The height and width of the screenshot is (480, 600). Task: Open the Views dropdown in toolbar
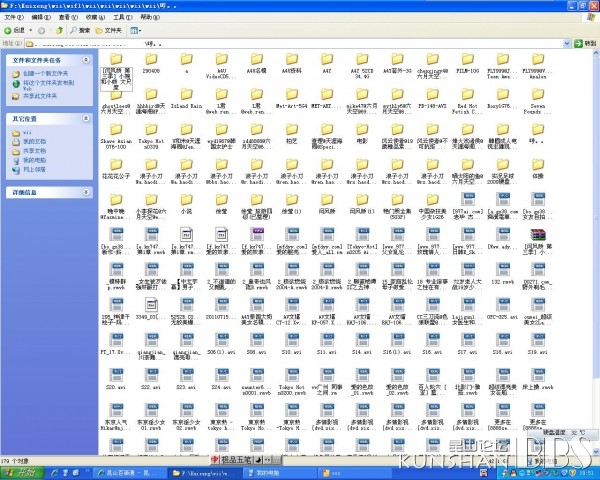[x=135, y=30]
